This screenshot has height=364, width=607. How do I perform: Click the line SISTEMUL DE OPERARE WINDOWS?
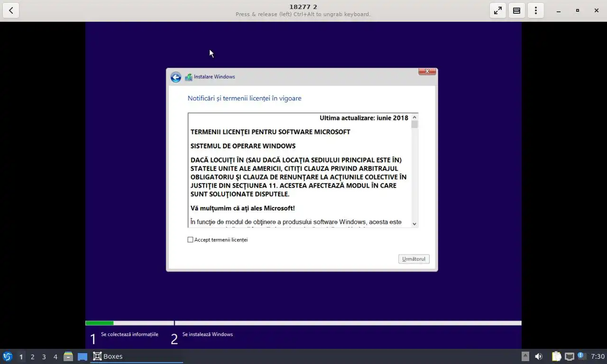pos(243,146)
